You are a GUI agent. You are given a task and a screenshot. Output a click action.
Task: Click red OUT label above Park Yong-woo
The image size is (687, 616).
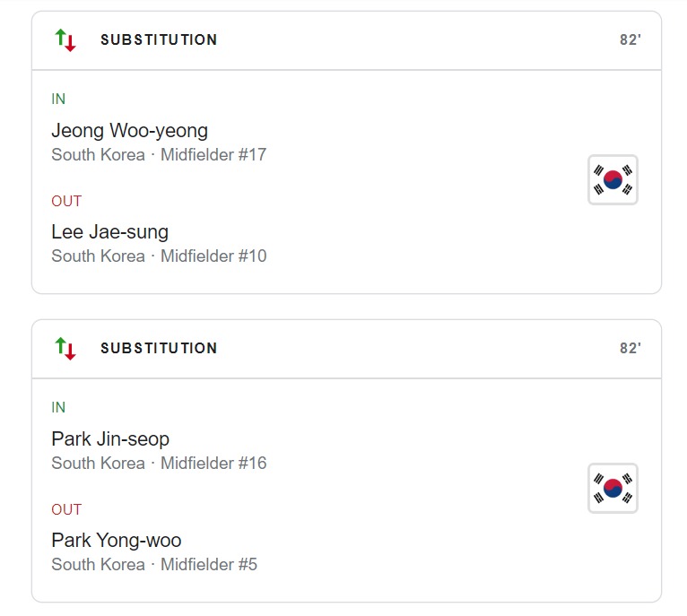point(66,510)
